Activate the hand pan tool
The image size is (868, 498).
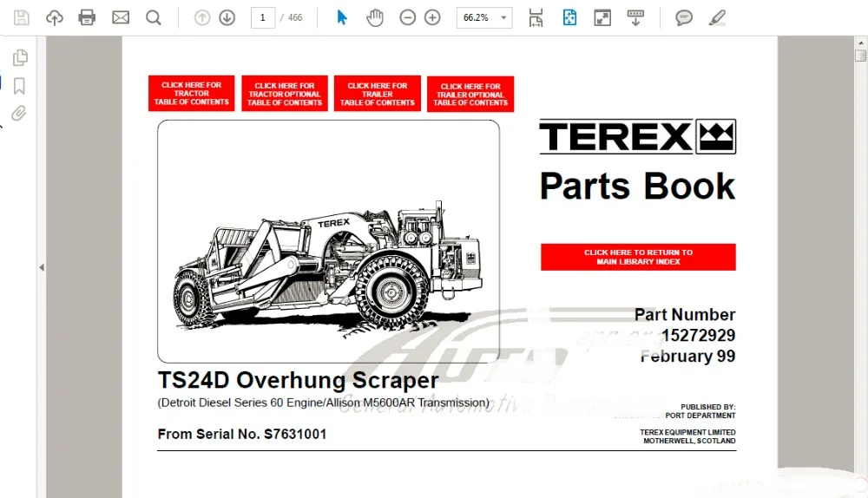375,17
